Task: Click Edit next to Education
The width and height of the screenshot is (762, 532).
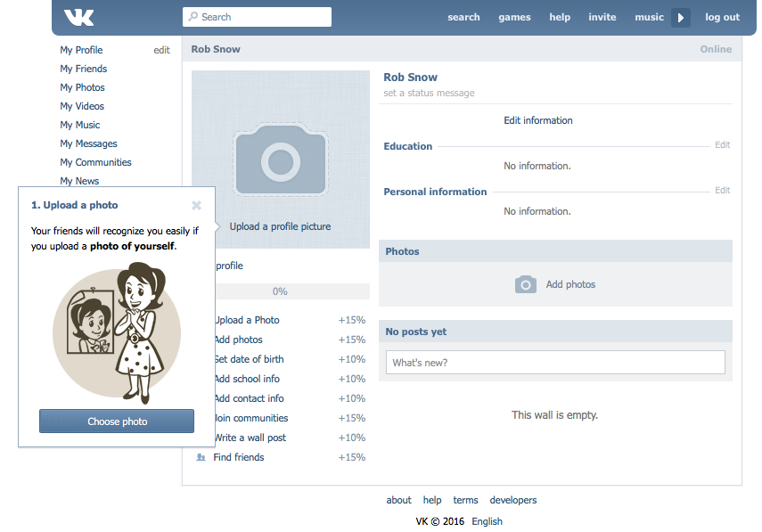Action: pos(722,144)
